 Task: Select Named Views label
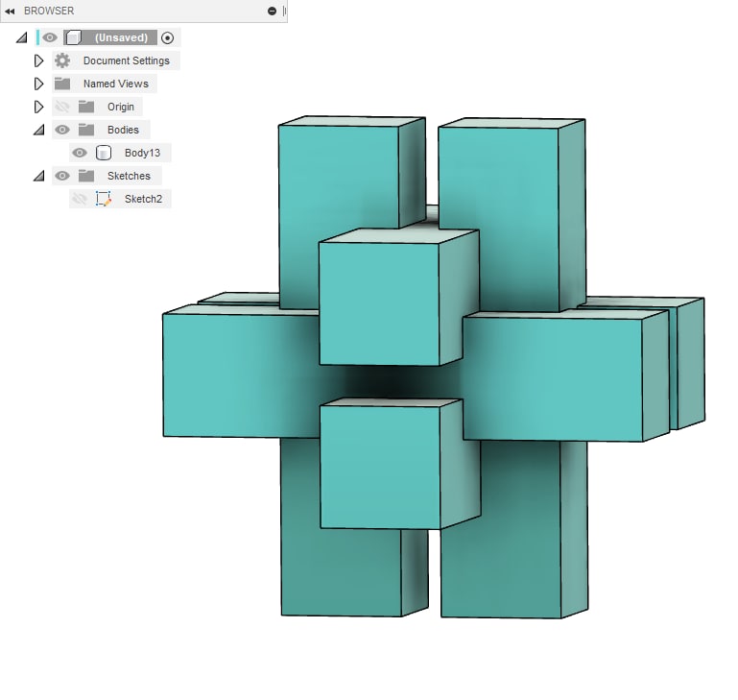116,84
